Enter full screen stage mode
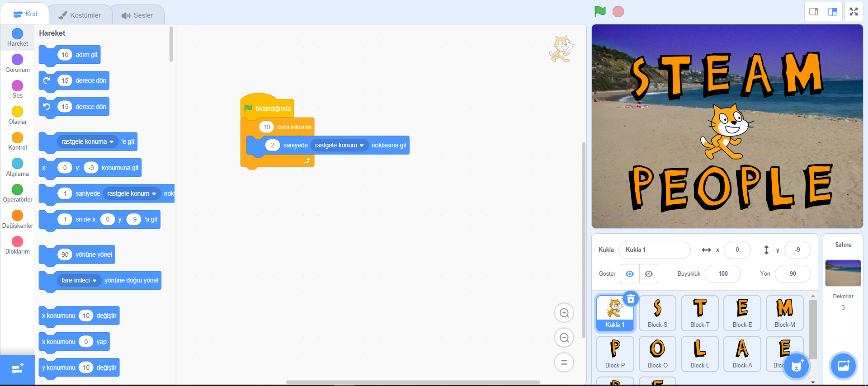The width and height of the screenshot is (868, 386). [854, 12]
